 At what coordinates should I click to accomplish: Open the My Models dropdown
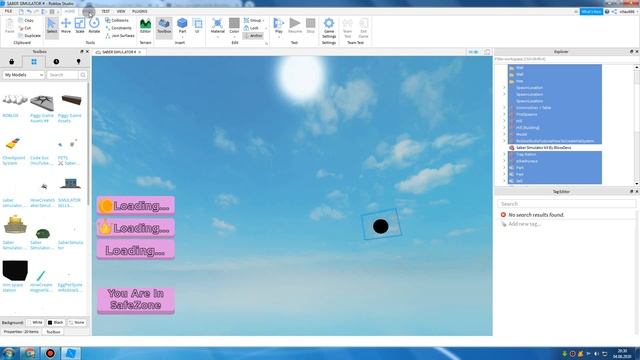(23, 75)
